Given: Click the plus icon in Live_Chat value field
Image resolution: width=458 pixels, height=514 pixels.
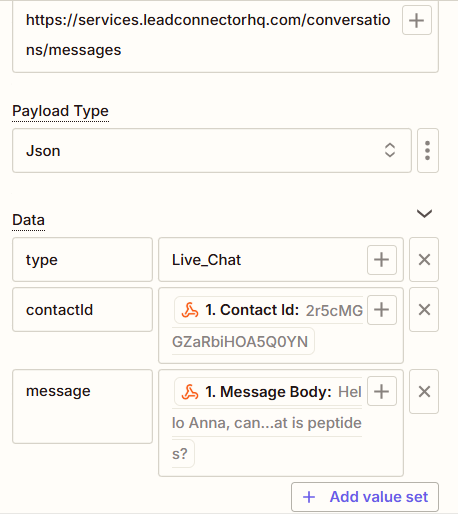Looking at the screenshot, I should coord(382,260).
